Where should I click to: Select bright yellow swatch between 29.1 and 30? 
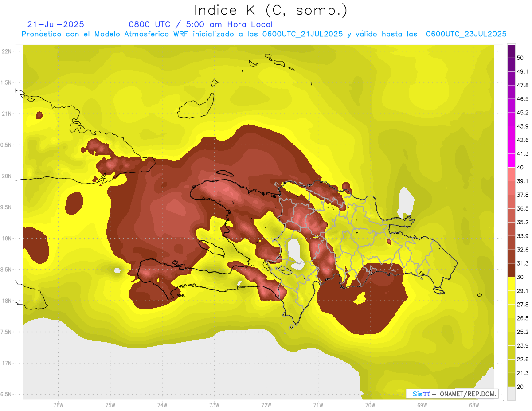[x=511, y=284]
